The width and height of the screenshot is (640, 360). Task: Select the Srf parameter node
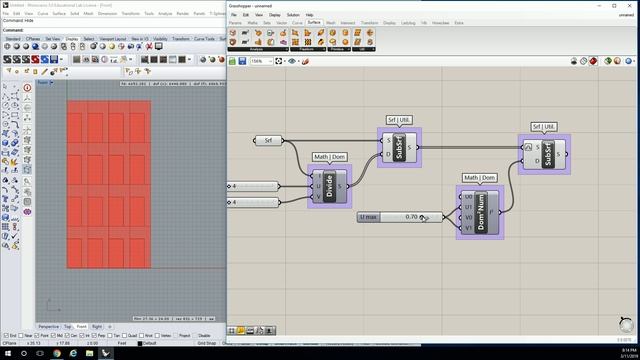click(268, 140)
